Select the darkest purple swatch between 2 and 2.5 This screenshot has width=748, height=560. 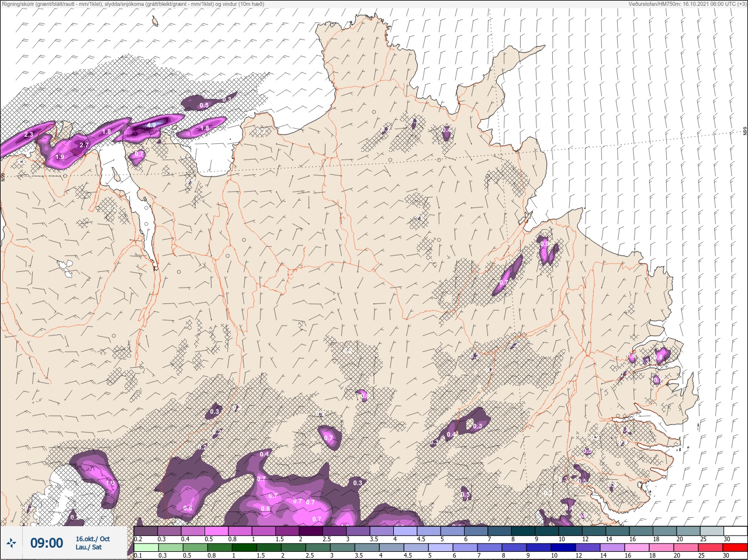[311, 531]
